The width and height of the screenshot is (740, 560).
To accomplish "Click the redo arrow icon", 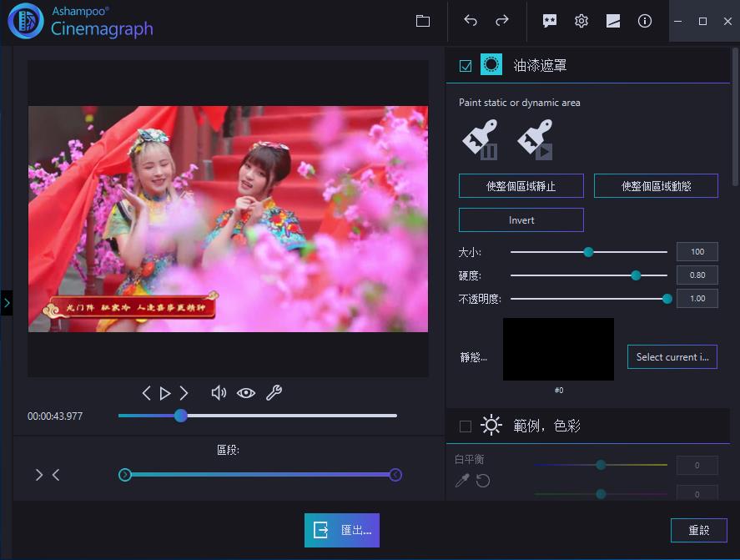I will [502, 21].
